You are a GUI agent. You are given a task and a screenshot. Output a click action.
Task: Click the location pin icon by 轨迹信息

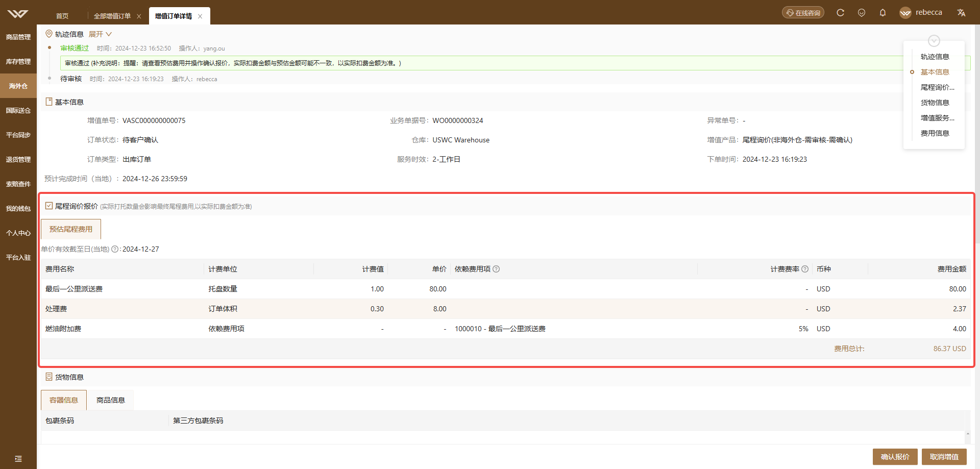49,34
